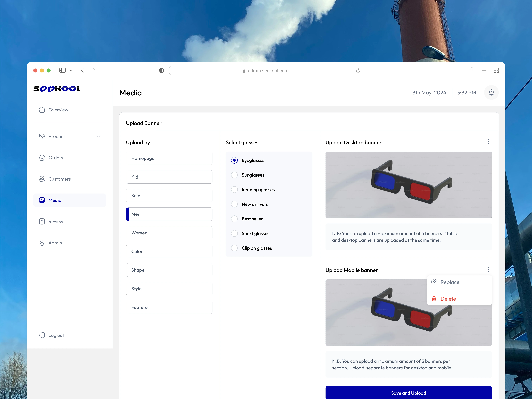Click the Seekool logo

click(57, 89)
